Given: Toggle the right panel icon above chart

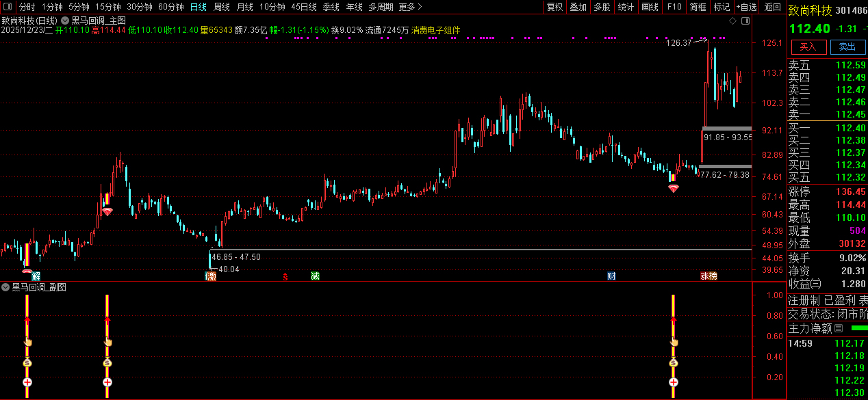Looking at the screenshot, I should 744,21.
